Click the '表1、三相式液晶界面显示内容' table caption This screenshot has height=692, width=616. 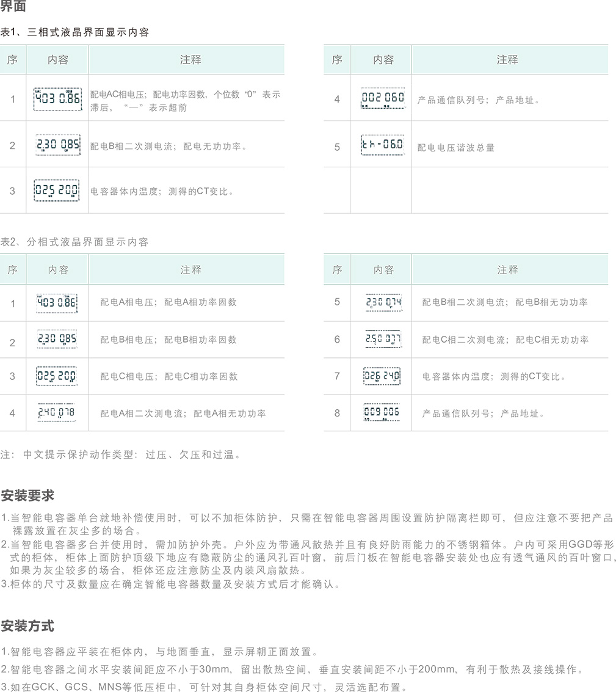[x=74, y=32]
